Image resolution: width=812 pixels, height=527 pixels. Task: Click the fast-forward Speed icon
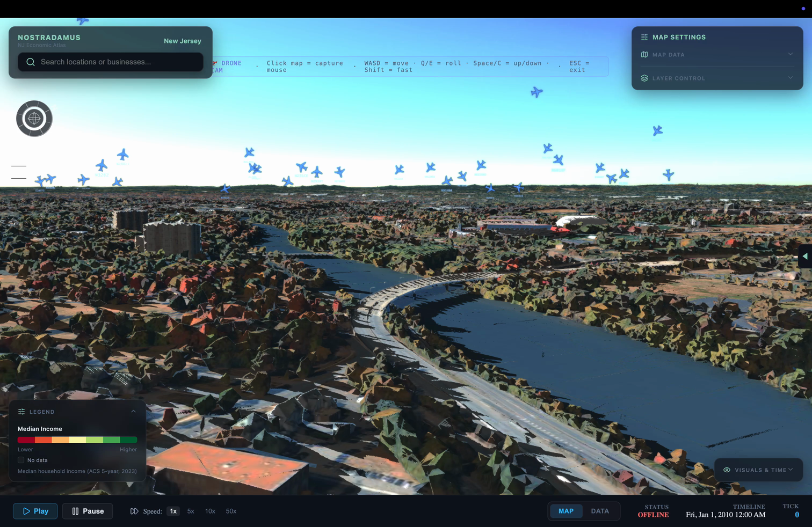pos(134,511)
